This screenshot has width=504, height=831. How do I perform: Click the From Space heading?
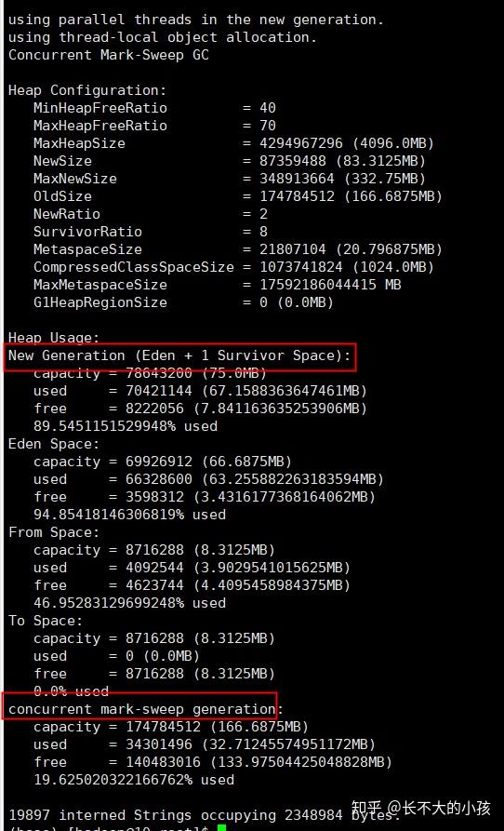coord(54,532)
